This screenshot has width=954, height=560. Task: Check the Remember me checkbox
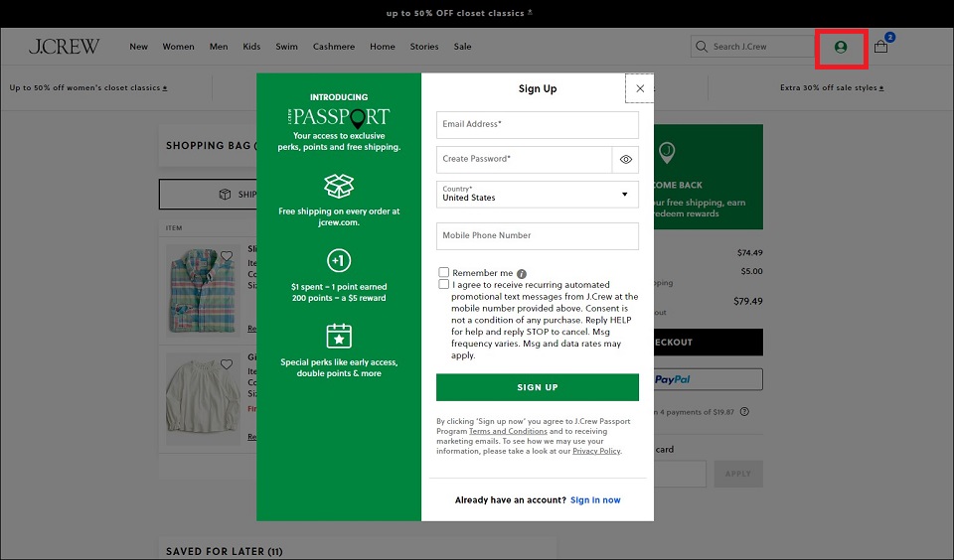[x=444, y=272]
